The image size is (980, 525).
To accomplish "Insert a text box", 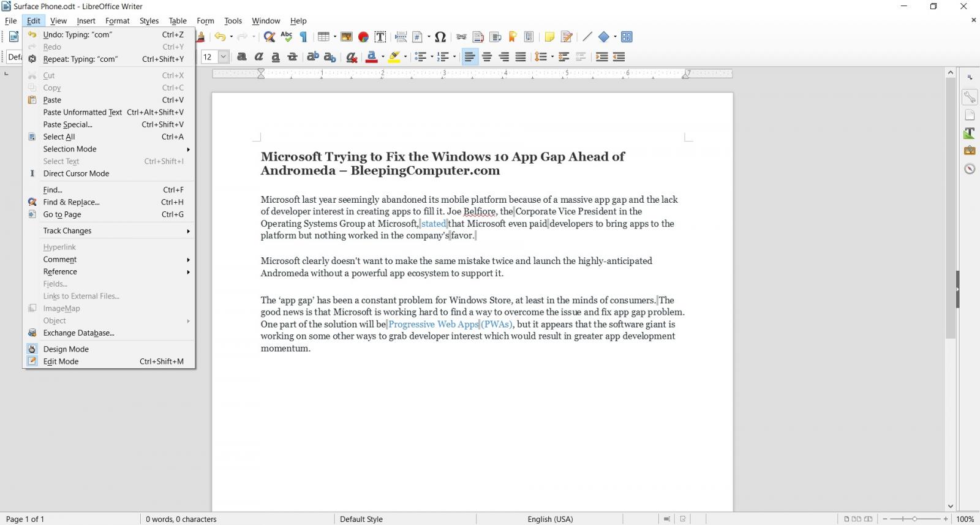I will 380,37.
